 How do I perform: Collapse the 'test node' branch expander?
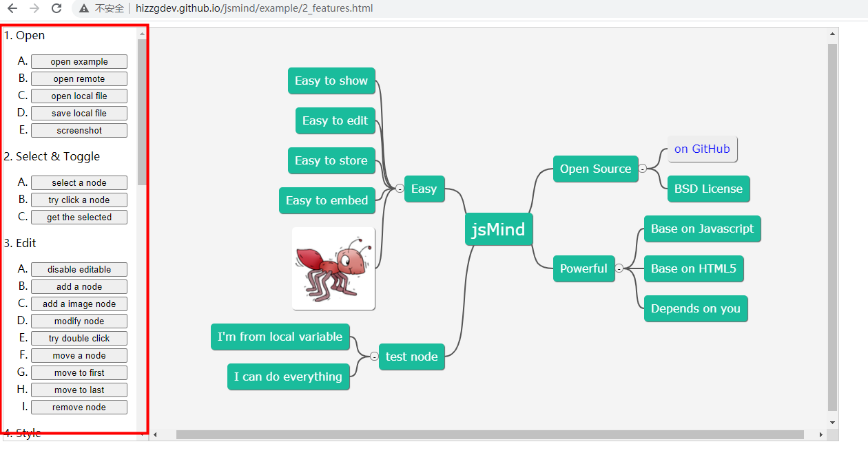click(x=374, y=357)
